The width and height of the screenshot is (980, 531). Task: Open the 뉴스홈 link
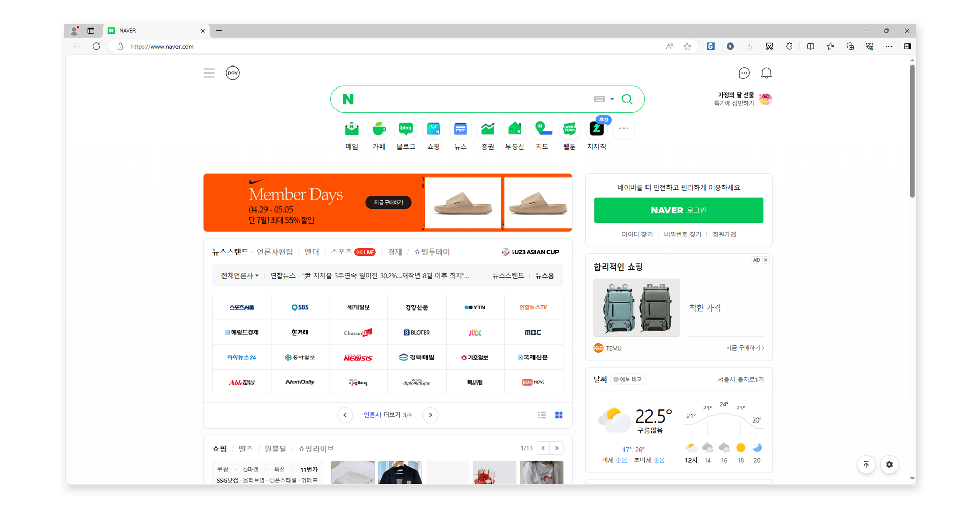[x=545, y=275]
